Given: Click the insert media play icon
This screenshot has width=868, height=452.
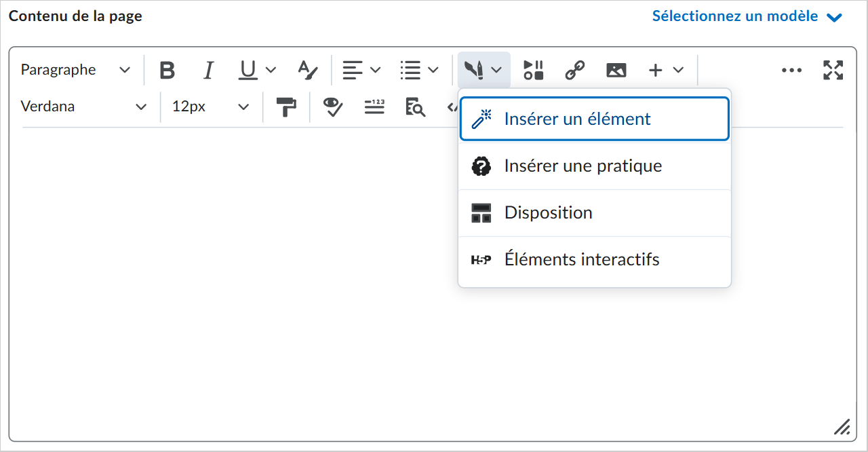Looking at the screenshot, I should [x=534, y=70].
